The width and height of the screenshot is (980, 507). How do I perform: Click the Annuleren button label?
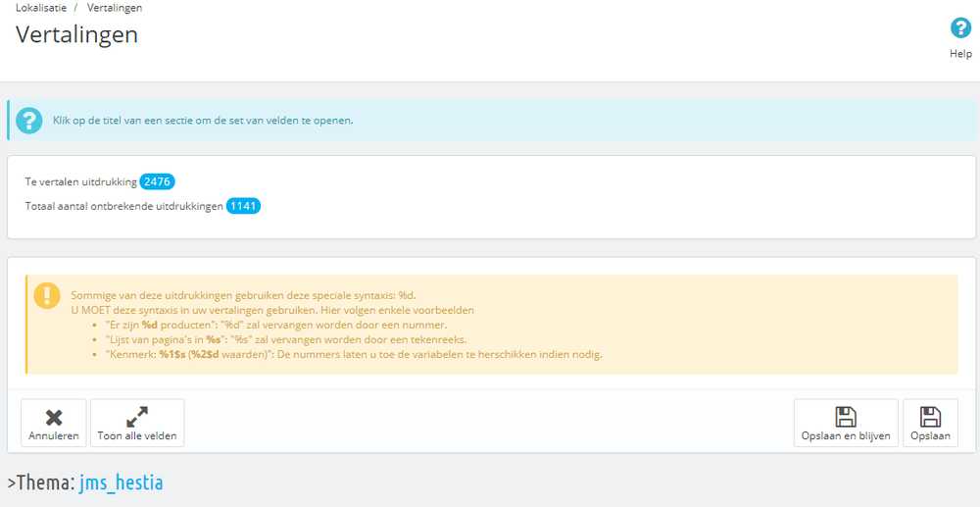(54, 435)
